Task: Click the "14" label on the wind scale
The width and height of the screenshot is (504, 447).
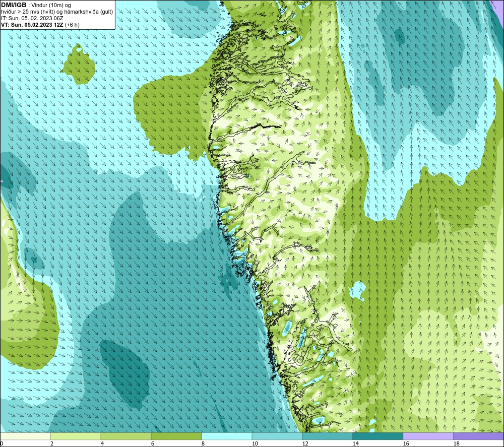Action: pos(355,443)
